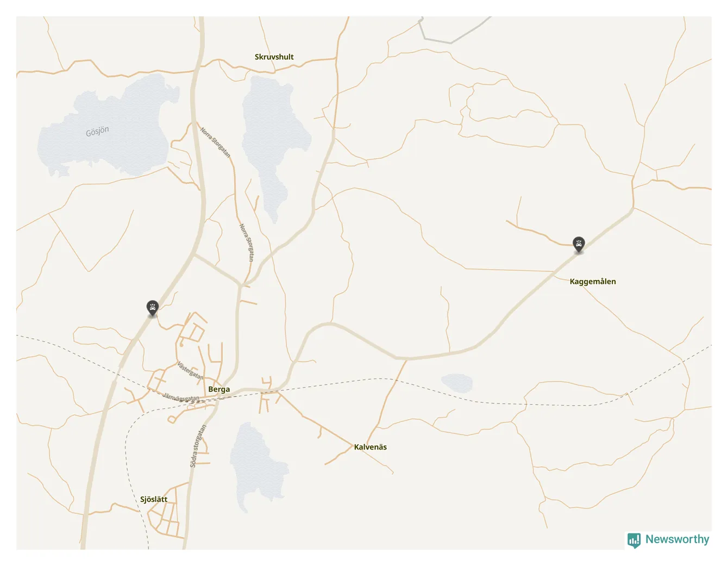Click the Västergatan street label
Viewport: 728px width, 566px height.
(190, 371)
